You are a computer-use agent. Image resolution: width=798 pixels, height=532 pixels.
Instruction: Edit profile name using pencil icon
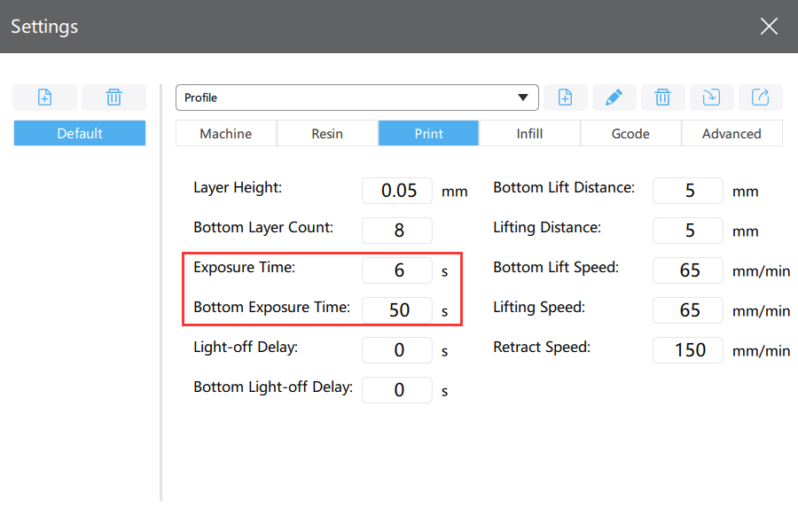point(614,98)
